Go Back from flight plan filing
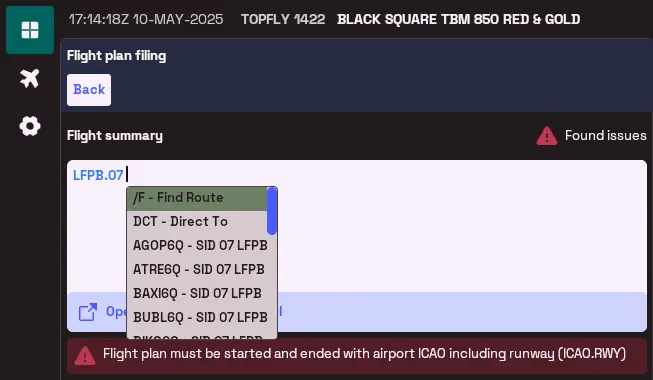This screenshot has width=653, height=380. tap(89, 90)
